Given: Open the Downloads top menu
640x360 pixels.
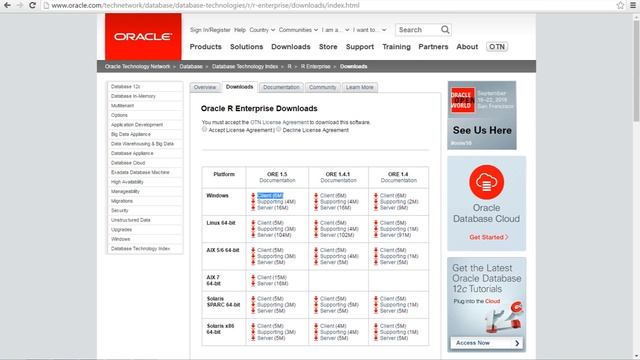Looking at the screenshot, I should (x=291, y=47).
